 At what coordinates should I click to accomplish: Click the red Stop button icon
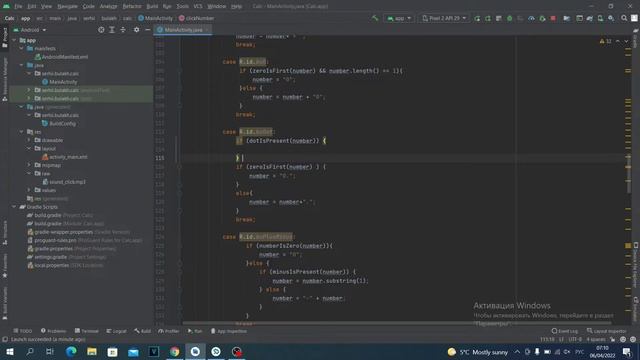pyautogui.click(x=553, y=18)
